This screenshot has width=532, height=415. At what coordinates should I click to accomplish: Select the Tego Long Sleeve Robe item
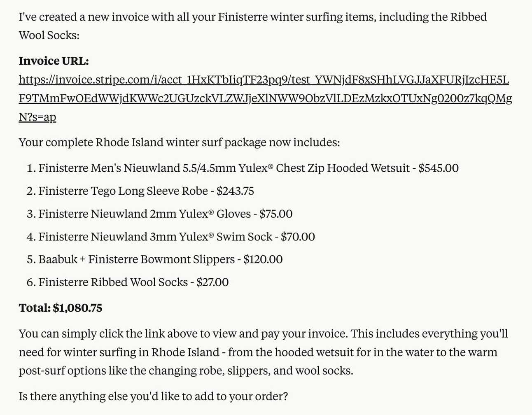tap(123, 191)
